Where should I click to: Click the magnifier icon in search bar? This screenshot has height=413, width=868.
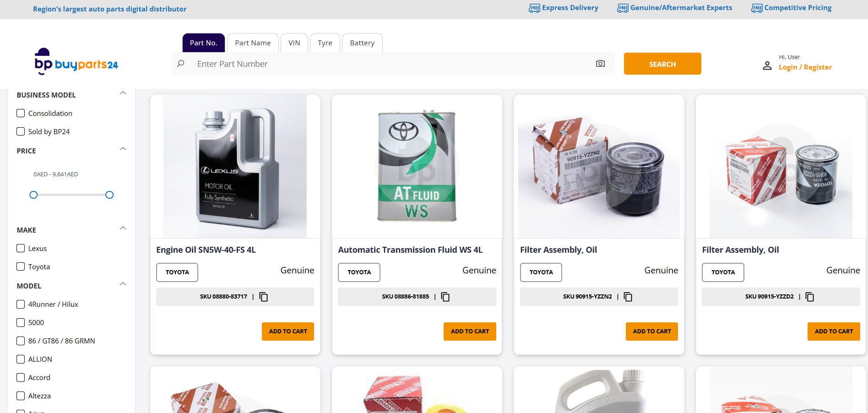(181, 64)
